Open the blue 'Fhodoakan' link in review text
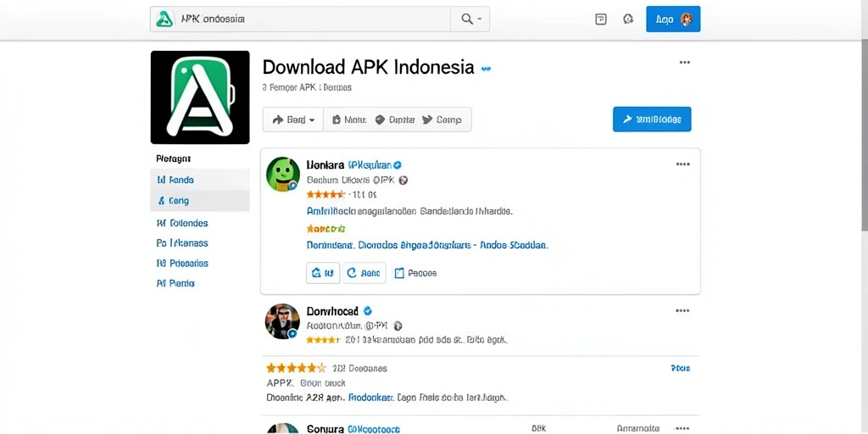 (370, 398)
